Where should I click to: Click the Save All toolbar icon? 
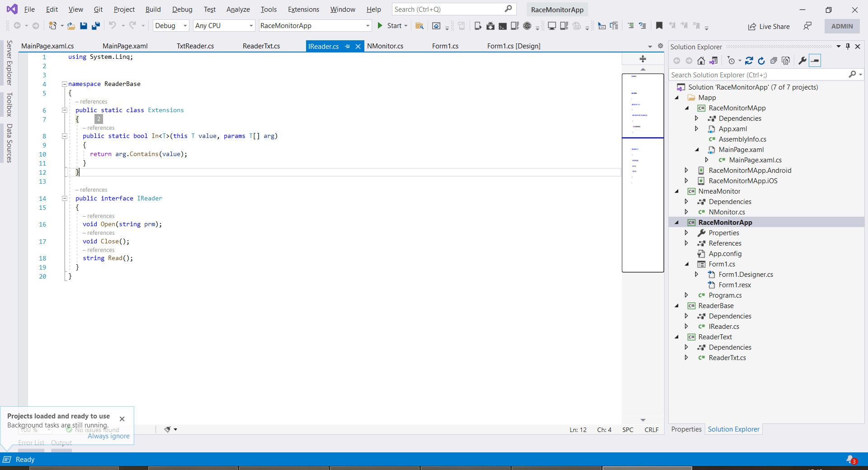click(x=95, y=26)
